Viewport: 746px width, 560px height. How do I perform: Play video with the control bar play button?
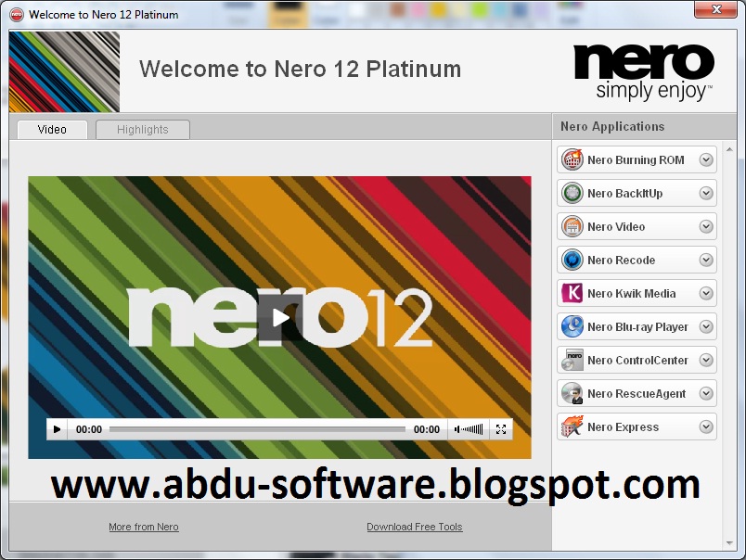[58, 429]
